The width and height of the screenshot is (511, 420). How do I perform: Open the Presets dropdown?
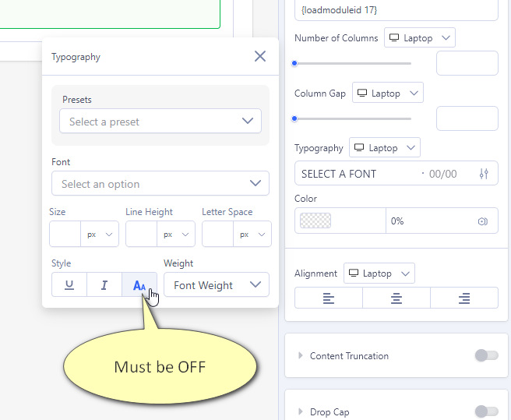[x=160, y=122]
